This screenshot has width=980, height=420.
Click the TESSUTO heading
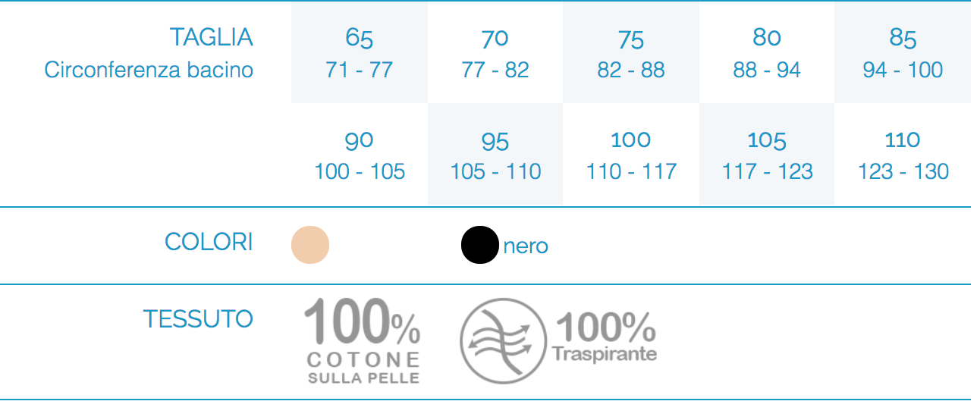(x=198, y=318)
